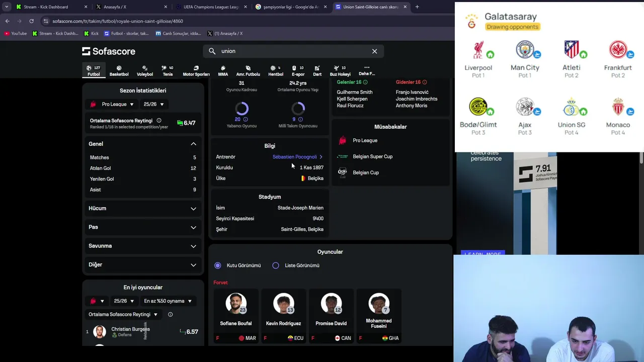Screen dimensions: 644x362
Task: Collapse the Genel statistics section
Action: (x=143, y=144)
